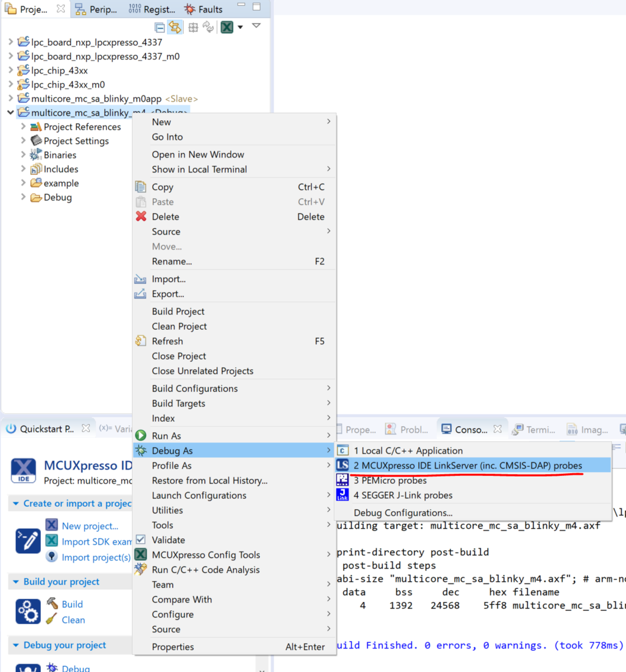Select the Binaries tree item
The height and width of the screenshot is (672, 626).
tap(60, 155)
